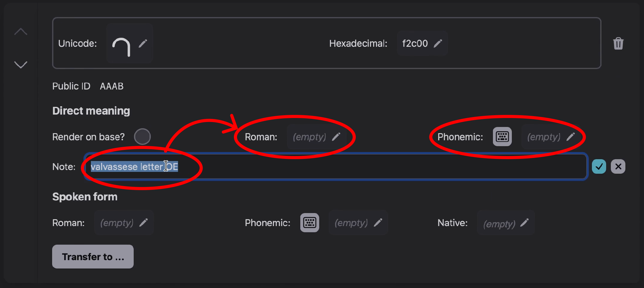
Task: Open the Transfer to dropdown
Action: coord(93,256)
